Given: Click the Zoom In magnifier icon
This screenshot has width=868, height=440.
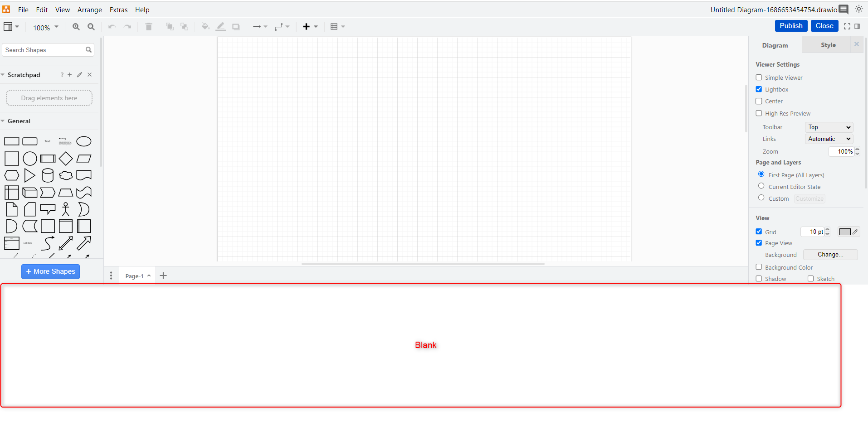Looking at the screenshot, I should (x=76, y=27).
